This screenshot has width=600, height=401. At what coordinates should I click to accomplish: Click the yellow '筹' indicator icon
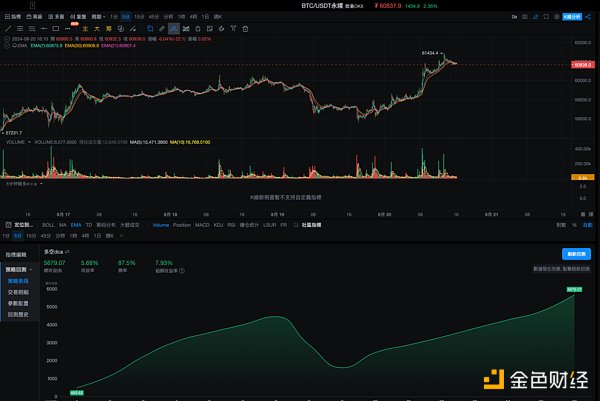point(109,29)
